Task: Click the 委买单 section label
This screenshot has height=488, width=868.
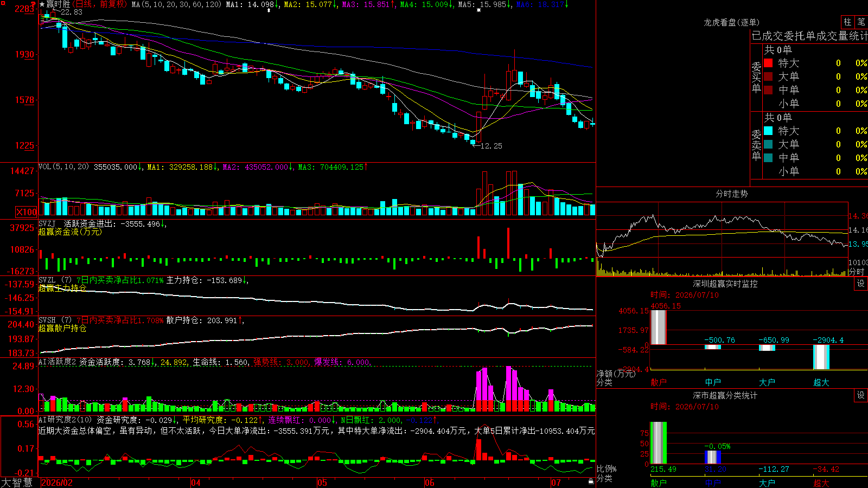Action: pos(756,78)
